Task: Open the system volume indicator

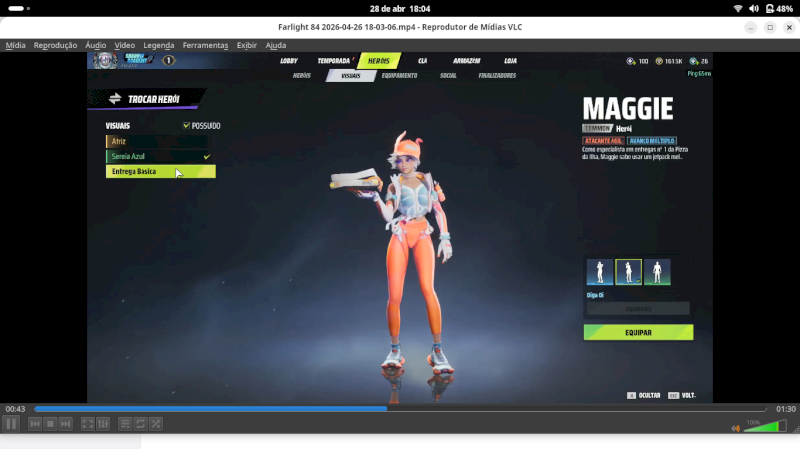Action: point(754,9)
